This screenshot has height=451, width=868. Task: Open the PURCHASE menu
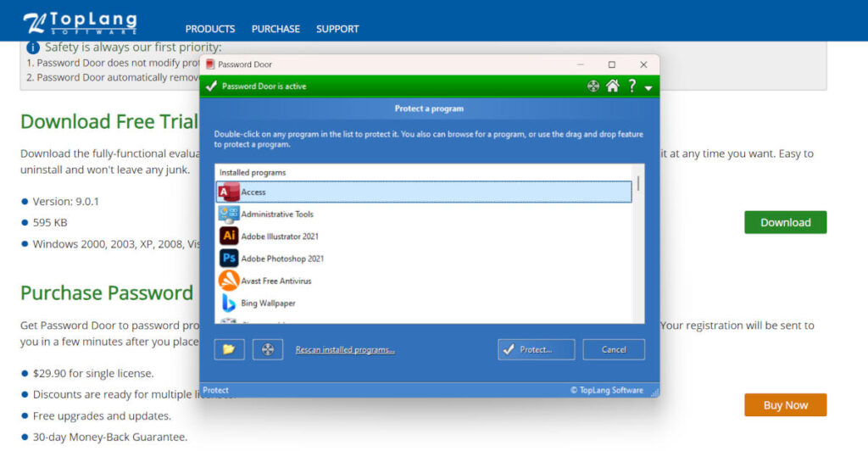point(275,29)
